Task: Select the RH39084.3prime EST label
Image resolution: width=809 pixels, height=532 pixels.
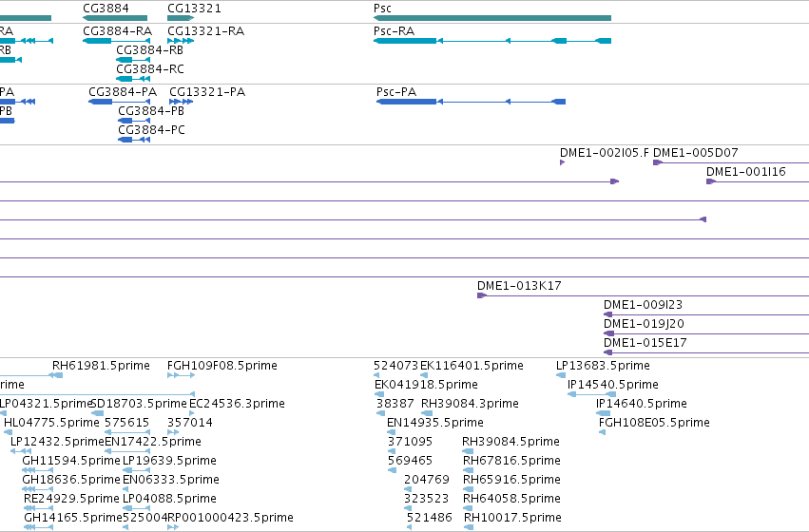Action: click(x=470, y=404)
